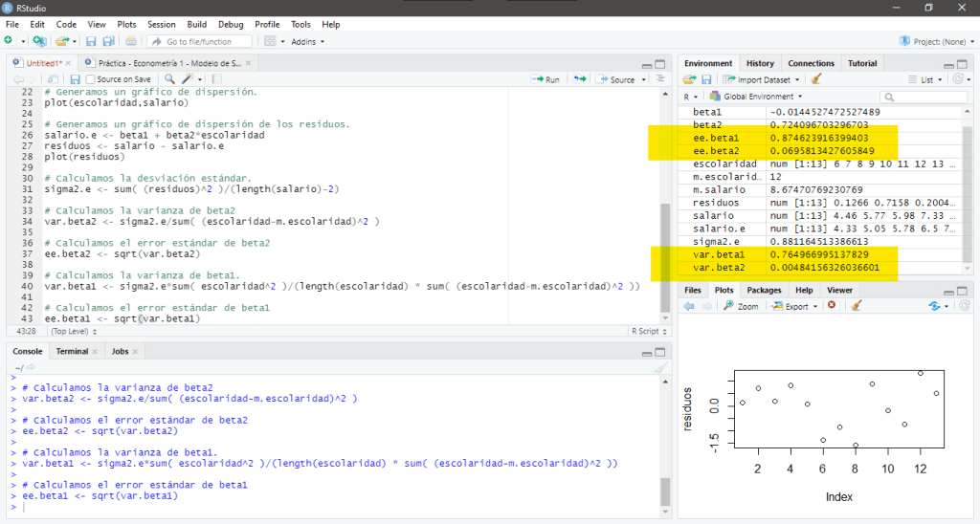980x524 pixels.
Task: Remove the current plot with the red X icon
Action: (x=831, y=306)
